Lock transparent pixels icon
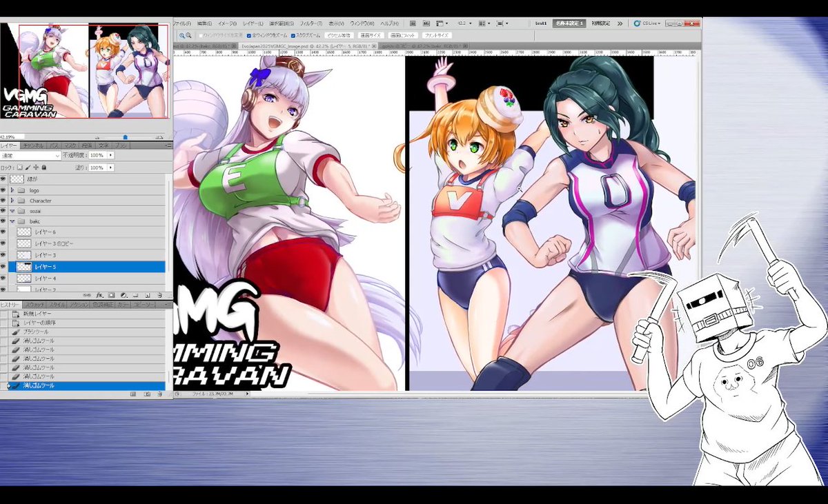828x504 pixels. pyautogui.click(x=19, y=168)
